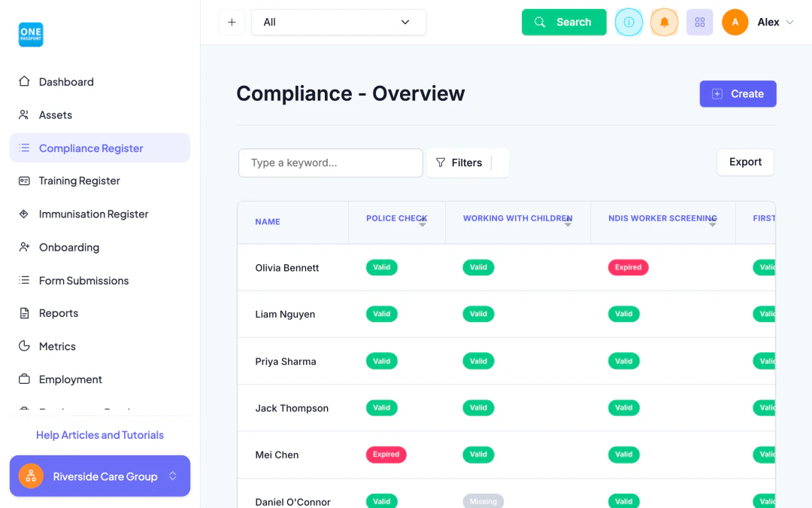
Task: Click Daniel O'Connor's Missing badge
Action: point(483,501)
